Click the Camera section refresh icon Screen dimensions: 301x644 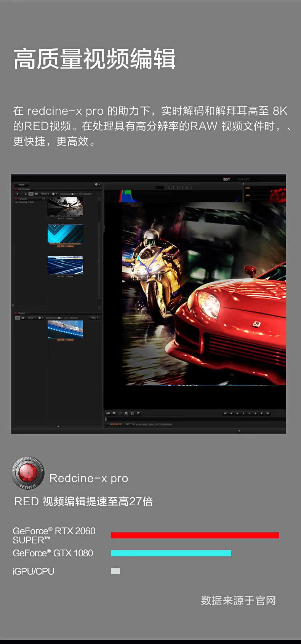click(x=44, y=199)
